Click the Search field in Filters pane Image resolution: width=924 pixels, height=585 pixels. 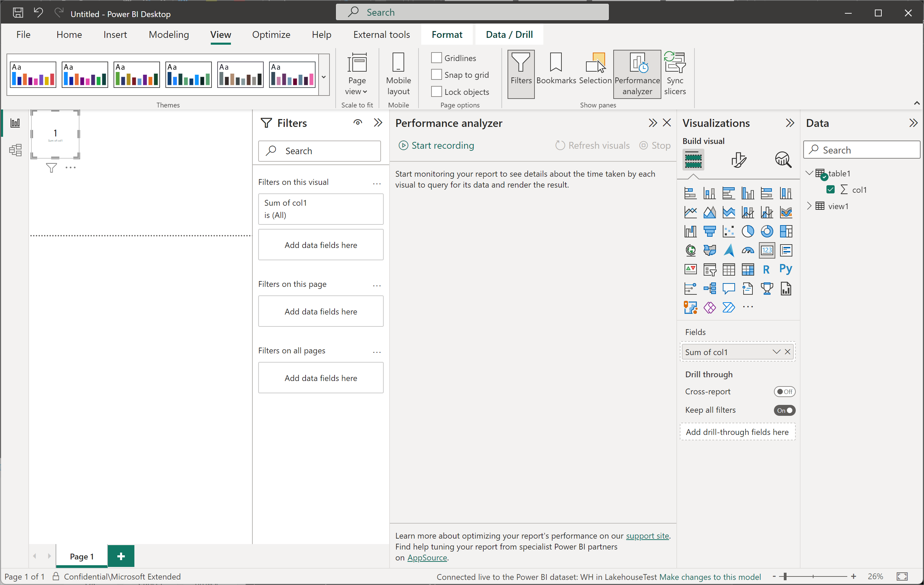click(x=321, y=151)
